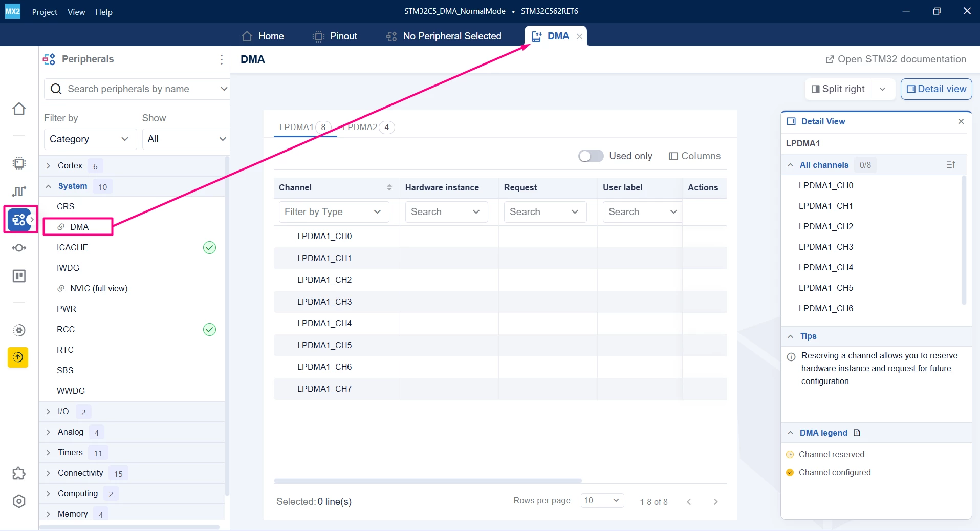
Task: Sort the Channel column
Action: [x=389, y=187]
